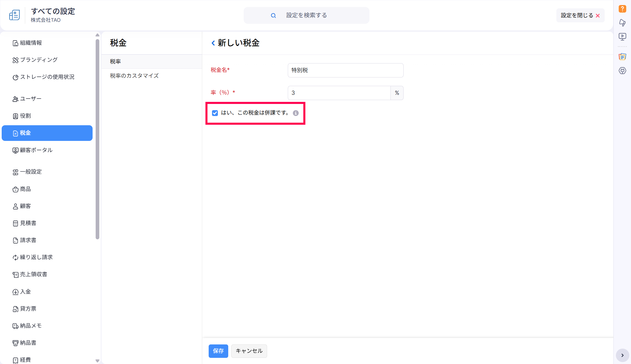The width and height of the screenshot is (631, 364).
Task: Open the support lifebuoy icon
Action: point(622,71)
